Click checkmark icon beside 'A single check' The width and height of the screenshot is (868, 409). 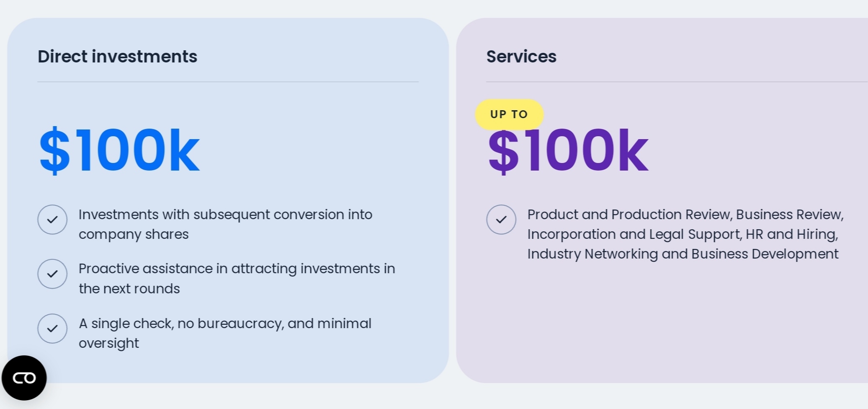(x=52, y=329)
